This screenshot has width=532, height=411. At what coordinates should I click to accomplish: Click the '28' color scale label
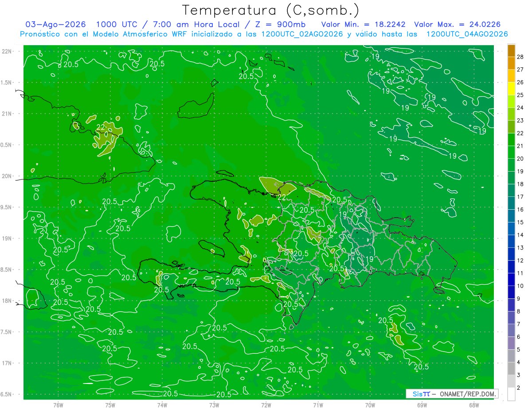click(x=520, y=57)
